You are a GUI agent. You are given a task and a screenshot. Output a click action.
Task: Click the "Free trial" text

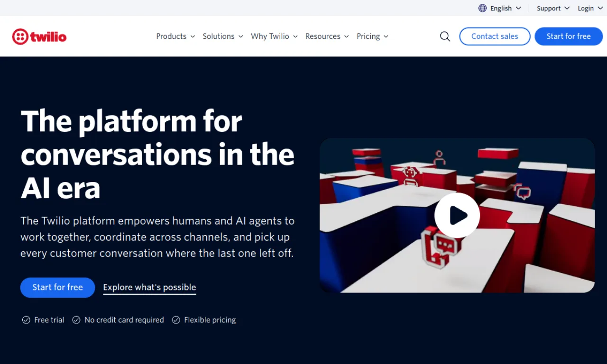click(49, 320)
